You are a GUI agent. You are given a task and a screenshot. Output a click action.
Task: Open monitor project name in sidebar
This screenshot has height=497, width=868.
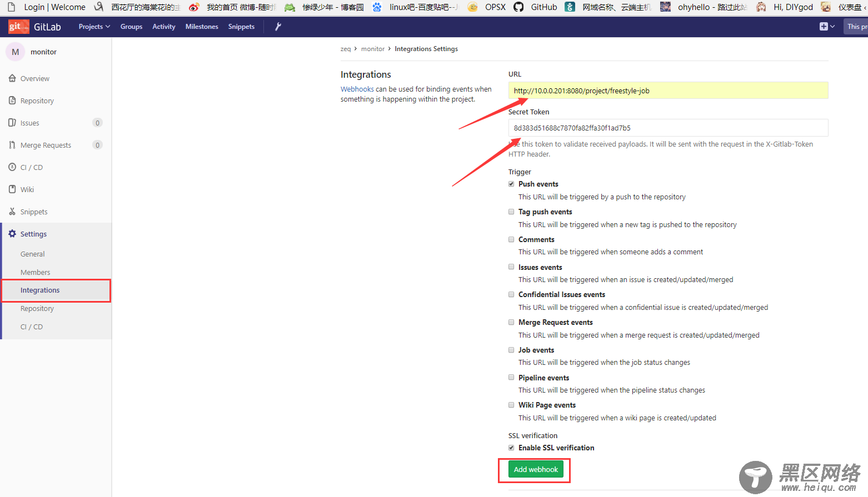pyautogui.click(x=43, y=52)
